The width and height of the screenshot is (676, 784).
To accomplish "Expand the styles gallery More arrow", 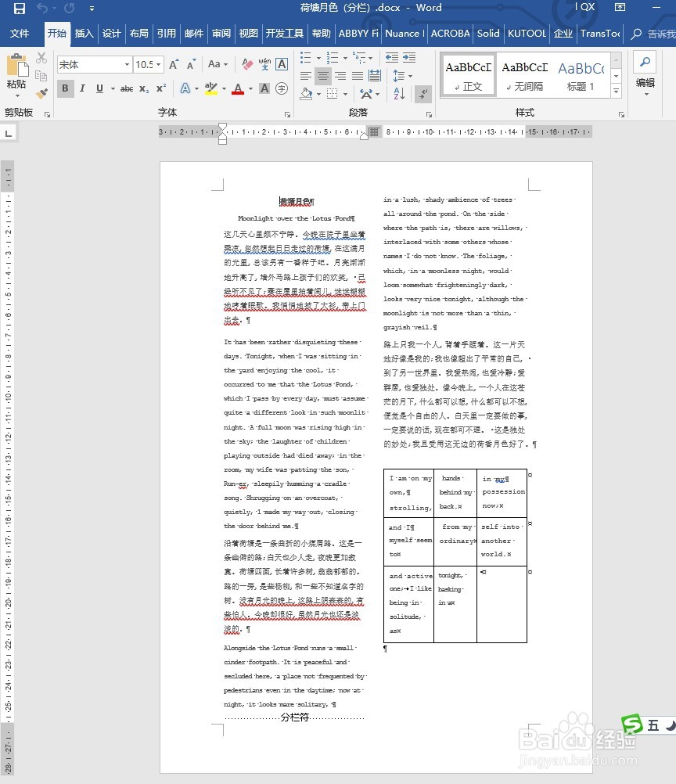I will [617, 91].
